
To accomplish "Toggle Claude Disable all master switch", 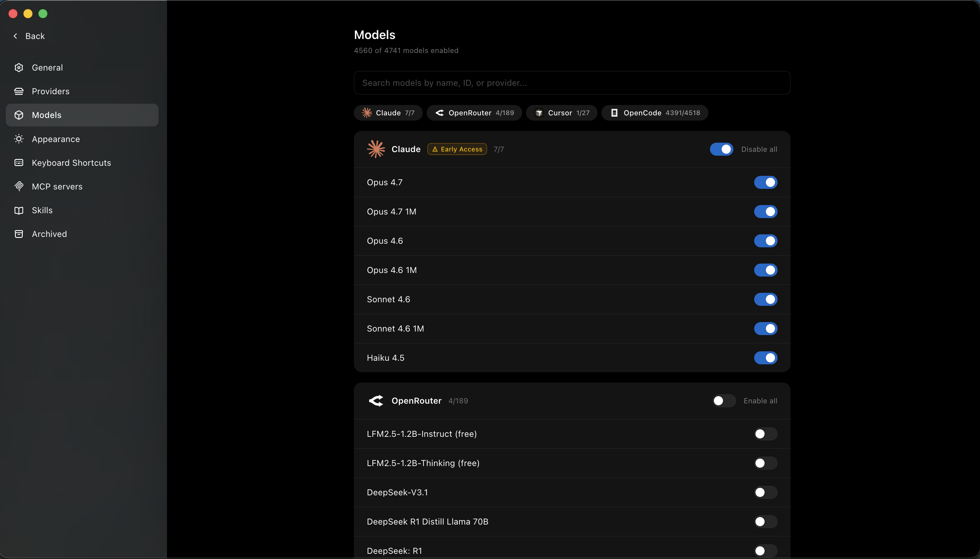I will (721, 149).
